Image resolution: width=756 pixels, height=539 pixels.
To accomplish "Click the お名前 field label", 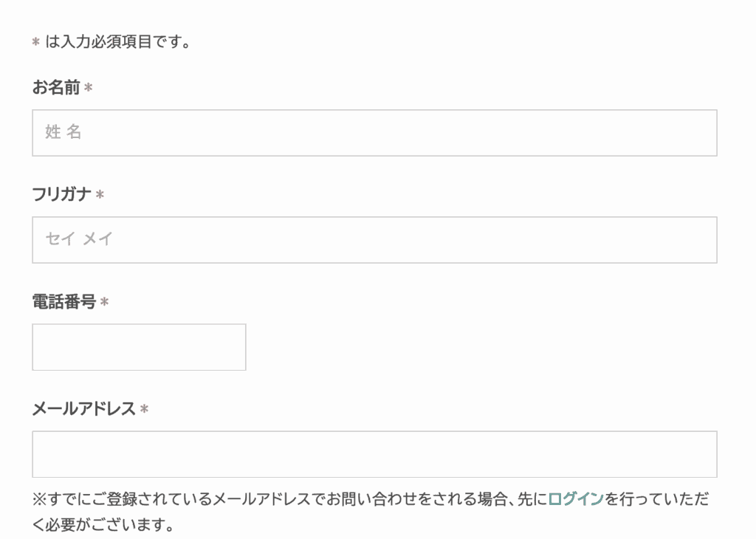I will 56,87.
